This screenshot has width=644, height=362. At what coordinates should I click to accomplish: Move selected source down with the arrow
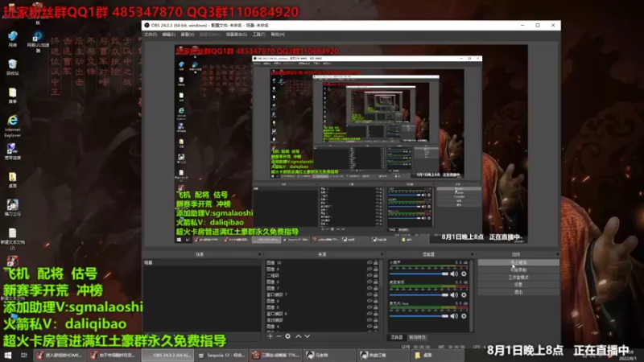point(308,336)
